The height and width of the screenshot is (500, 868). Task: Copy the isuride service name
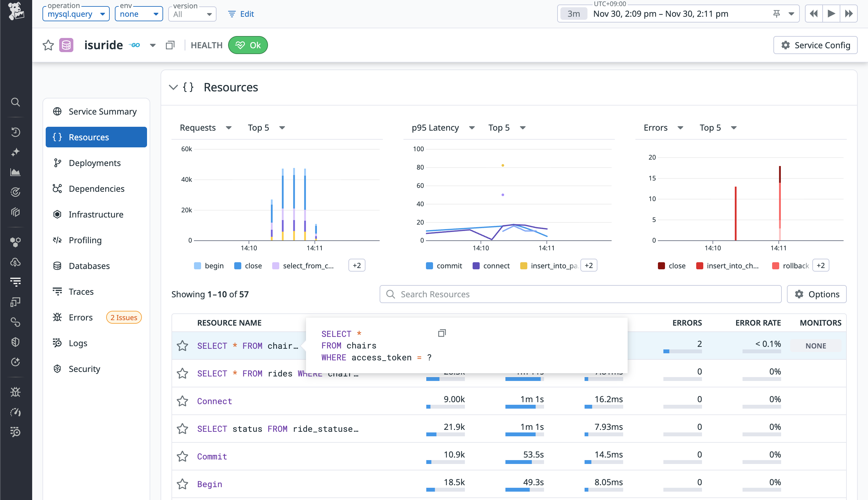pos(170,45)
